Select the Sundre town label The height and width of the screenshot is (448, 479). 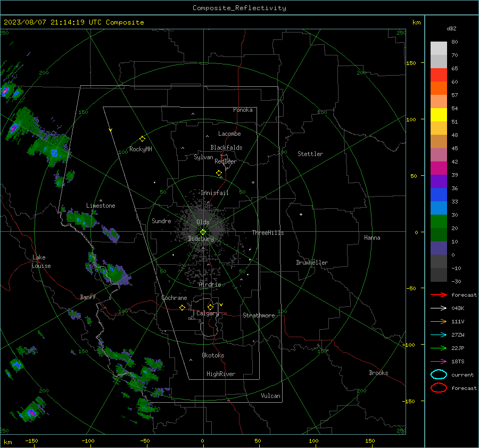161,221
